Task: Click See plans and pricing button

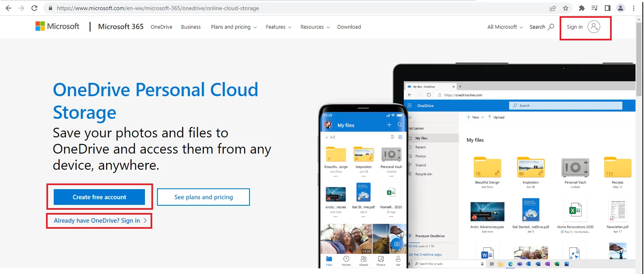Action: (203, 197)
